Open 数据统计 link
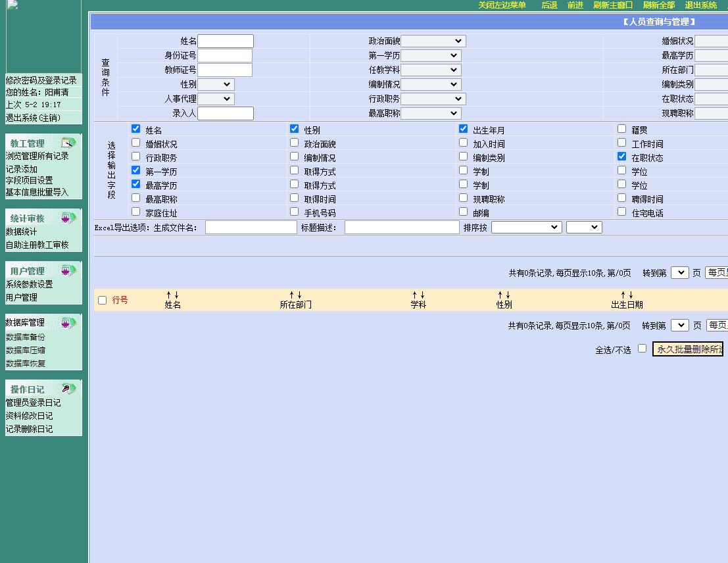Screen dimensions: 728x563 tap(21, 232)
